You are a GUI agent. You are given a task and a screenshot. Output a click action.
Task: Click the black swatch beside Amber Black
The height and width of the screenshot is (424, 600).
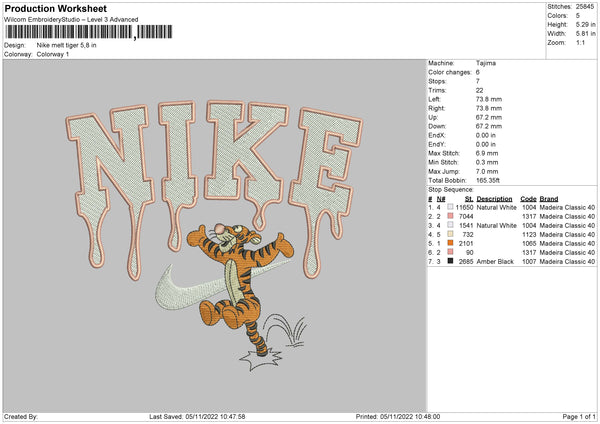coord(450,261)
